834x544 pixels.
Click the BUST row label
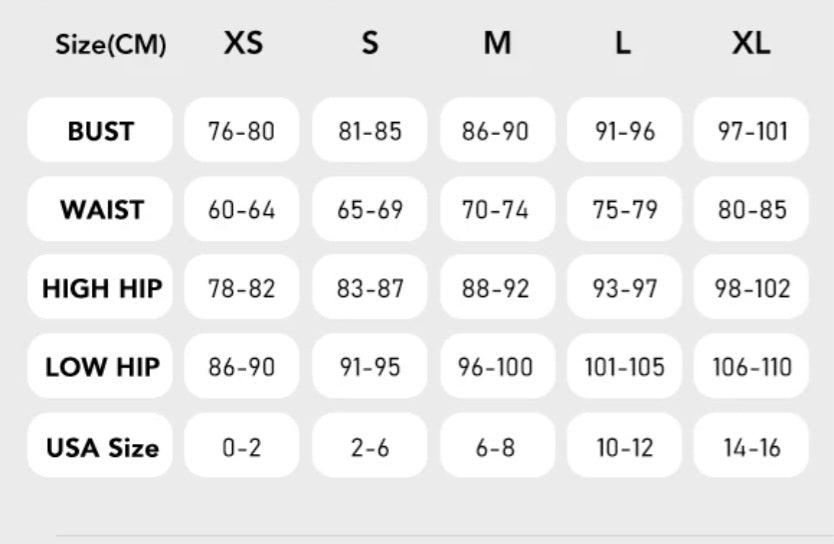100,131
